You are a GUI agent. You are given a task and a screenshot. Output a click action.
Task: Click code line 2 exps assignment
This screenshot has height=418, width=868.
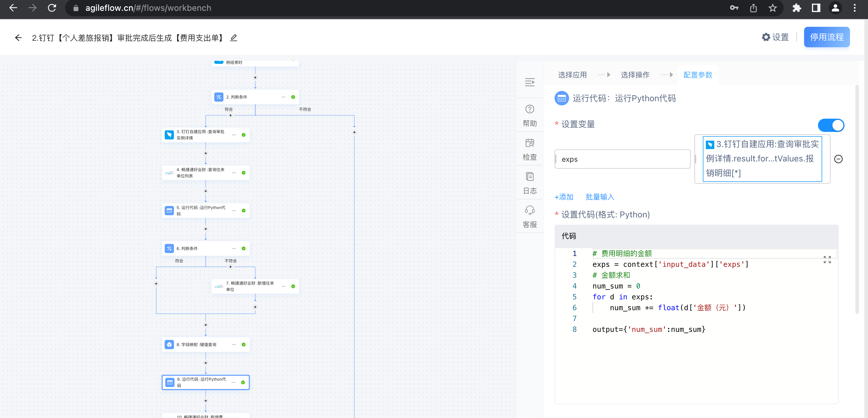(x=670, y=264)
